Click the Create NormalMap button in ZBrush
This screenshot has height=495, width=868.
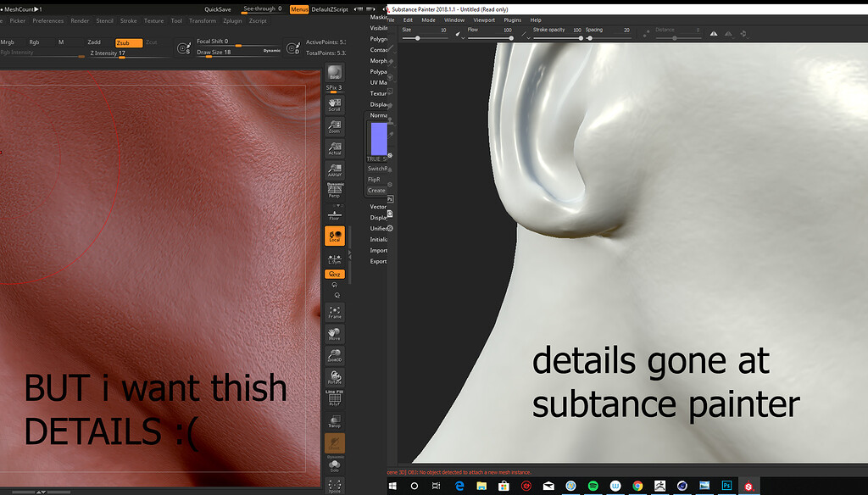376,191
